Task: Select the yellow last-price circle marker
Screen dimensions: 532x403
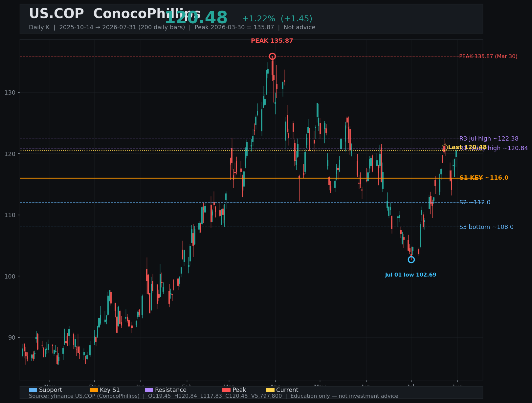Action: click(x=445, y=147)
